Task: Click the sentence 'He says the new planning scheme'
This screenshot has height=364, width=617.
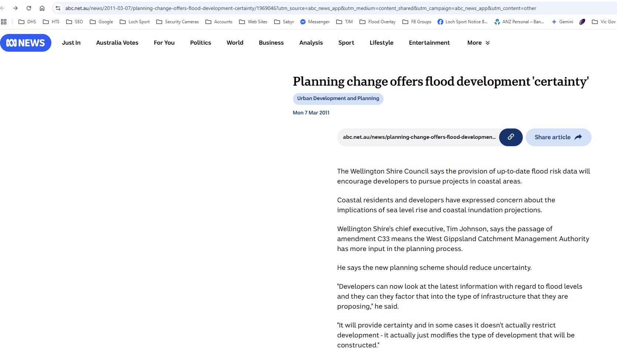Action: pyautogui.click(x=434, y=268)
